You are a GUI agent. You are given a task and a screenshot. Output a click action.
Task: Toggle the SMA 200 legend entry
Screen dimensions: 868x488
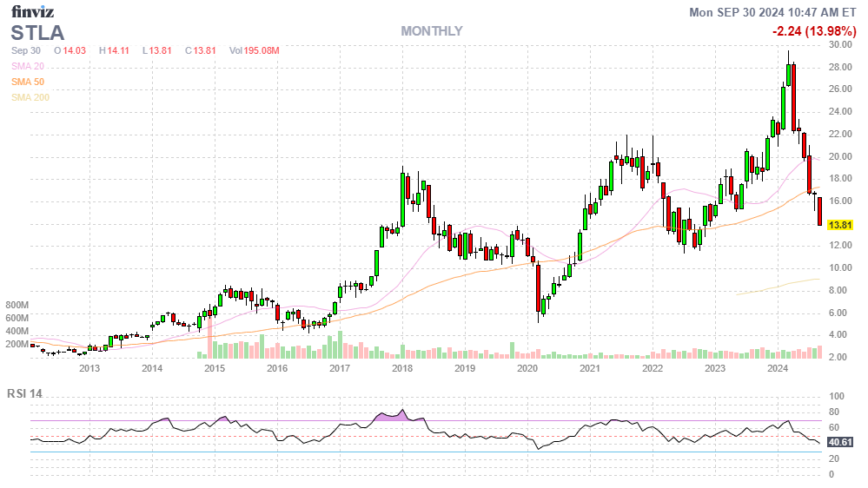30,97
